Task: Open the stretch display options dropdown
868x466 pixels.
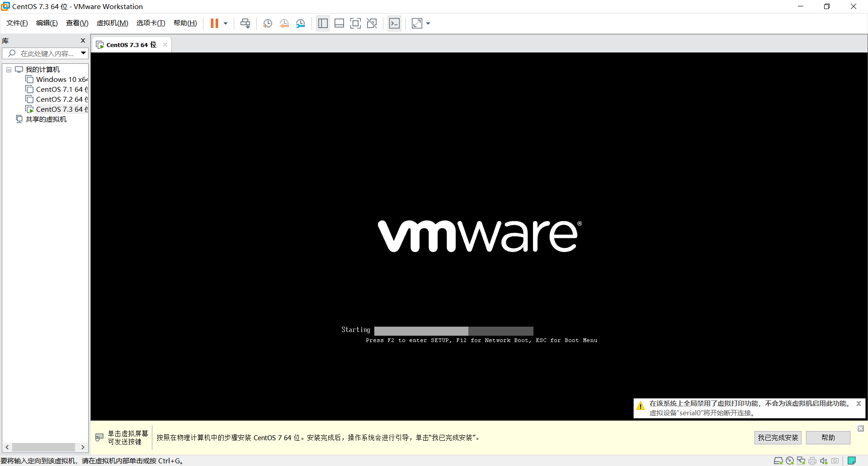Action: click(428, 24)
